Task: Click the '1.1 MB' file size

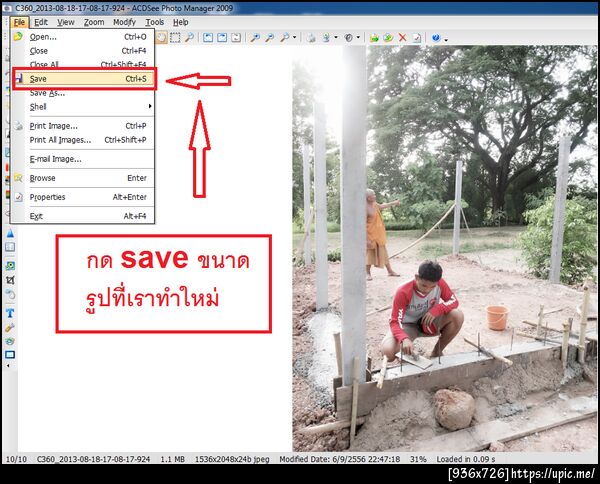Action: [x=172, y=459]
